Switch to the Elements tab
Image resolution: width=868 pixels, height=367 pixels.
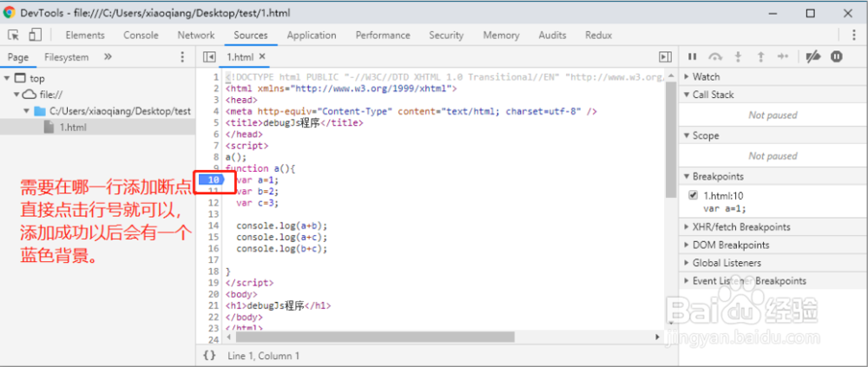coord(85,35)
